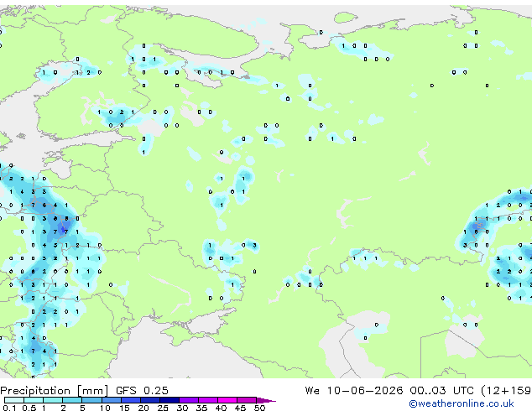Click the "(12+159" forecast run text
Screen dimensions: 532x411
point(506,391)
